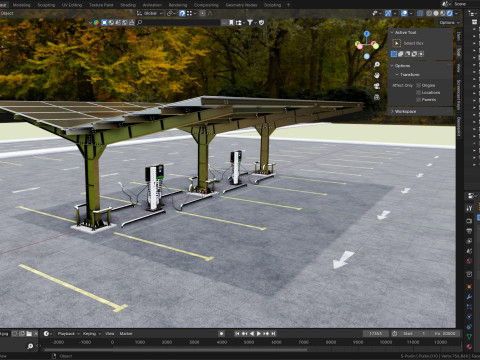This screenshot has height=360, width=480.
Task: Toggle auto keying record button
Action: point(221,333)
